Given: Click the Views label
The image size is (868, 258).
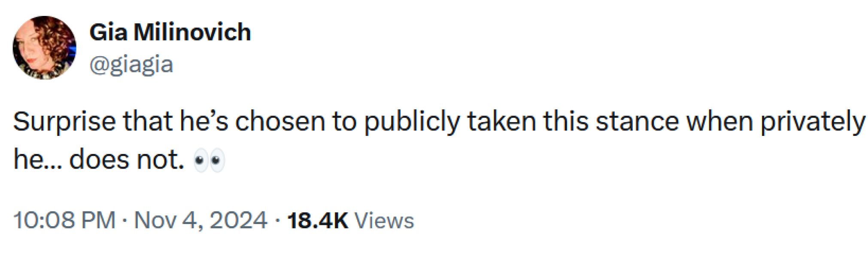Looking at the screenshot, I should [384, 220].
